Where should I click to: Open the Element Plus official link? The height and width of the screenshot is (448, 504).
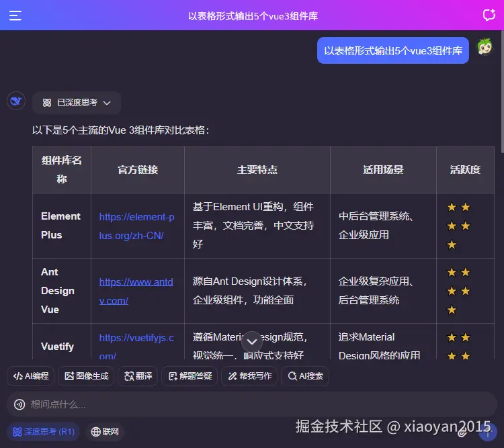pyautogui.click(x=136, y=226)
